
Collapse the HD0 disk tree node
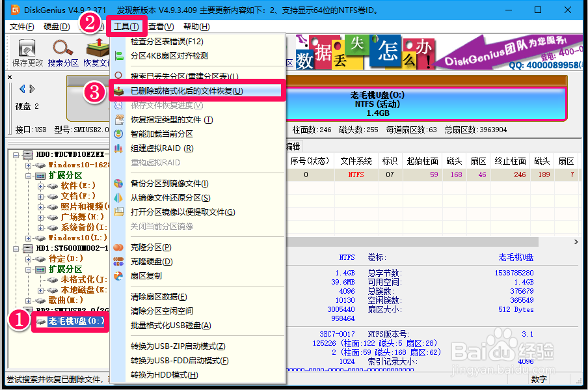pyautogui.click(x=16, y=155)
